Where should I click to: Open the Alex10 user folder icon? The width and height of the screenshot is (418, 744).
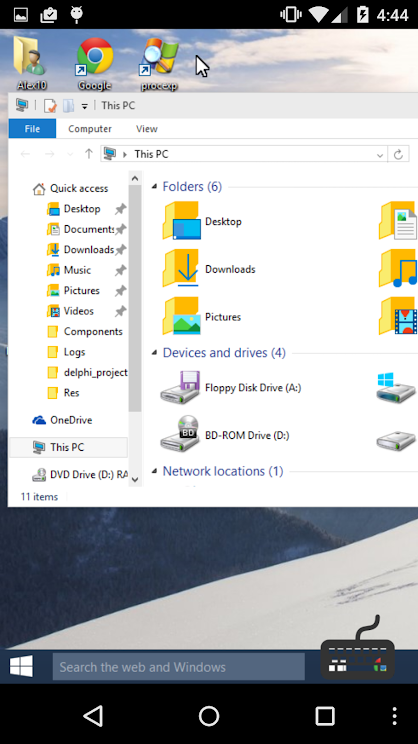[31, 63]
